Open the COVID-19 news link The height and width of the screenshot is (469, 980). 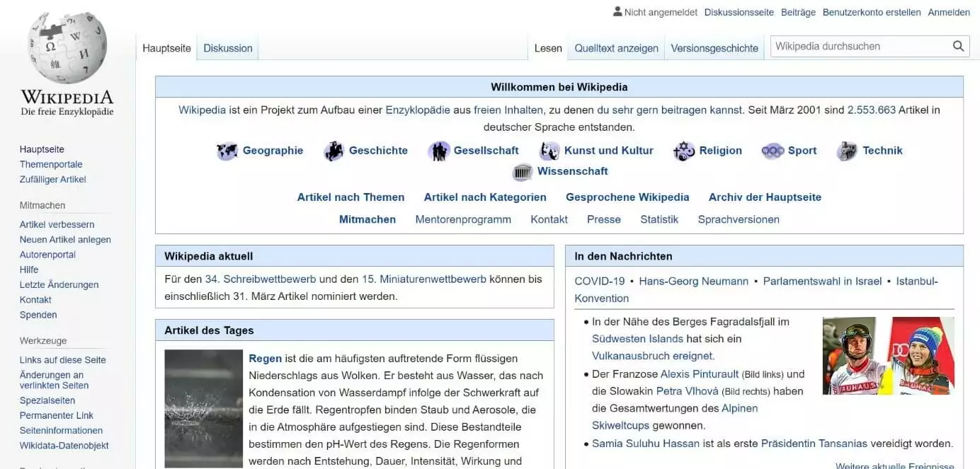[600, 282]
